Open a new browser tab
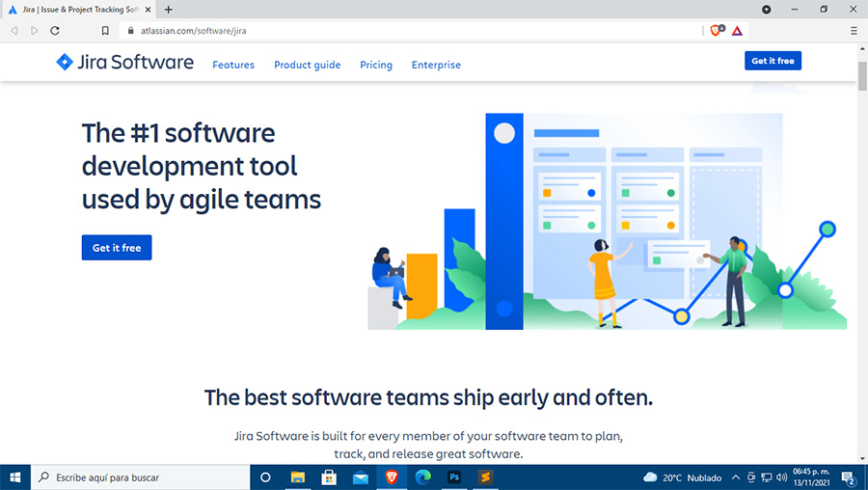The image size is (868, 490). pos(168,10)
